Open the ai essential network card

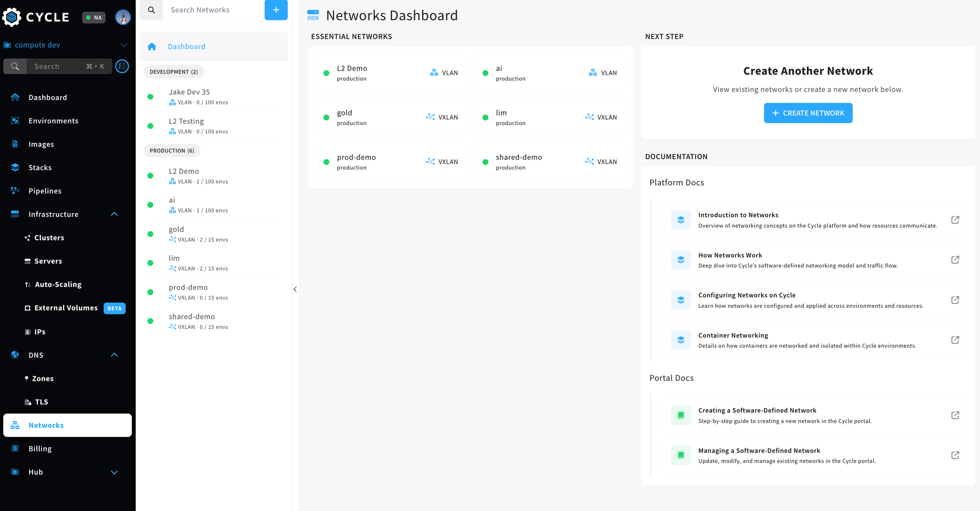click(550, 73)
